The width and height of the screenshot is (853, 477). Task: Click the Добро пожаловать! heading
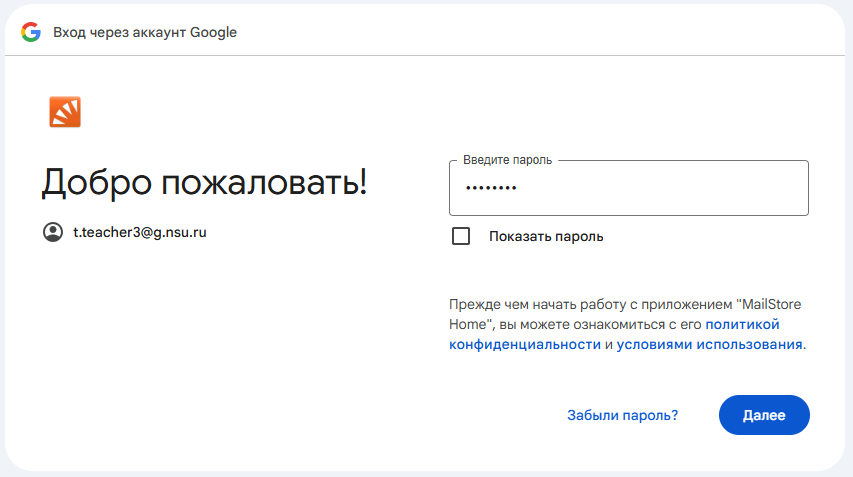[205, 182]
